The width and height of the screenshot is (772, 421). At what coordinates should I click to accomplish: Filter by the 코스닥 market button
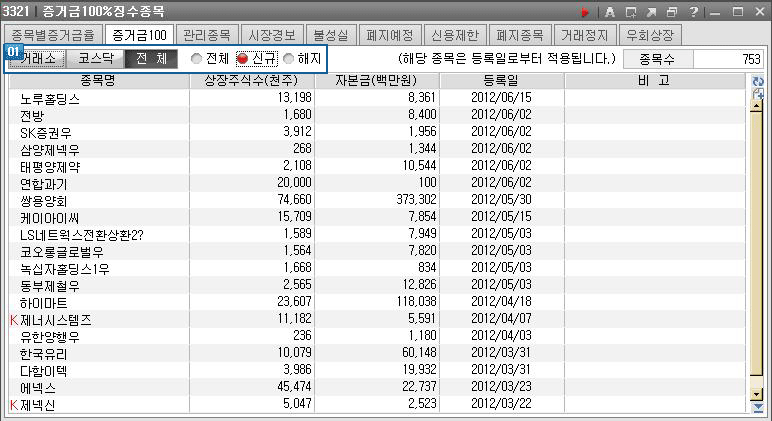[x=96, y=59]
